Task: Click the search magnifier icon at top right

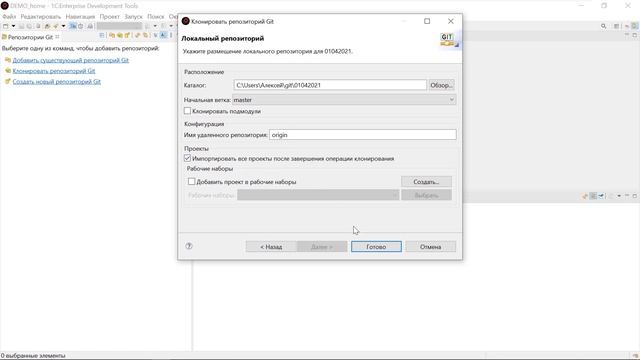Action: tap(603, 26)
